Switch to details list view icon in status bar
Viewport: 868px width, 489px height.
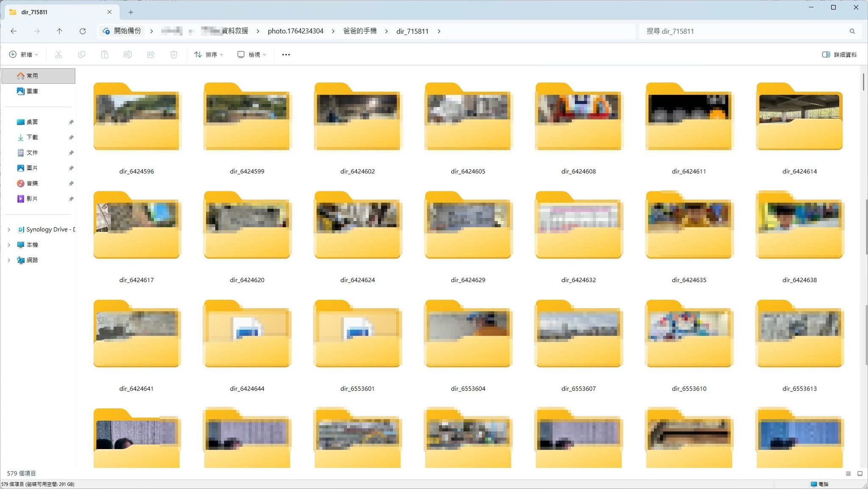point(848,474)
